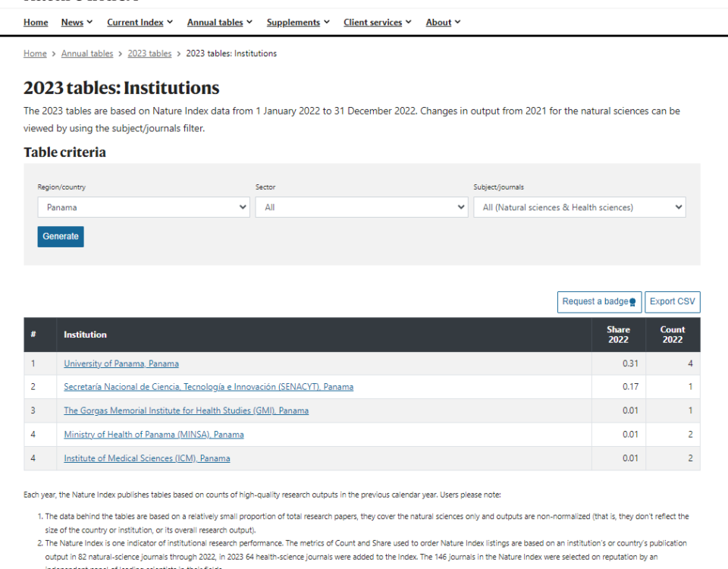Go to the 2023 tables breadcrumb

(149, 53)
